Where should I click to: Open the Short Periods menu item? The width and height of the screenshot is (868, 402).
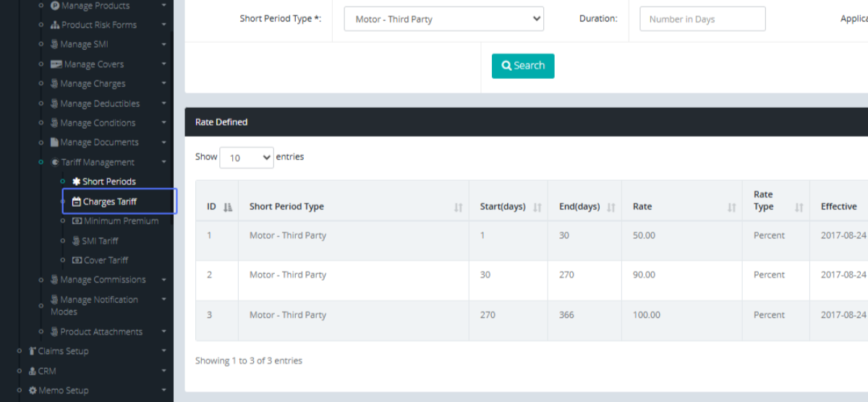click(x=109, y=181)
